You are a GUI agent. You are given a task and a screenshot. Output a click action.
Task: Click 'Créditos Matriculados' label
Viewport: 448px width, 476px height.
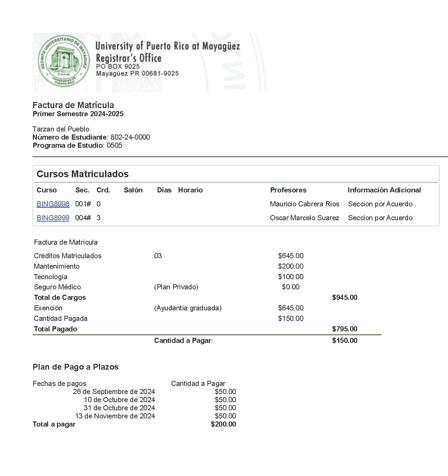click(68, 256)
